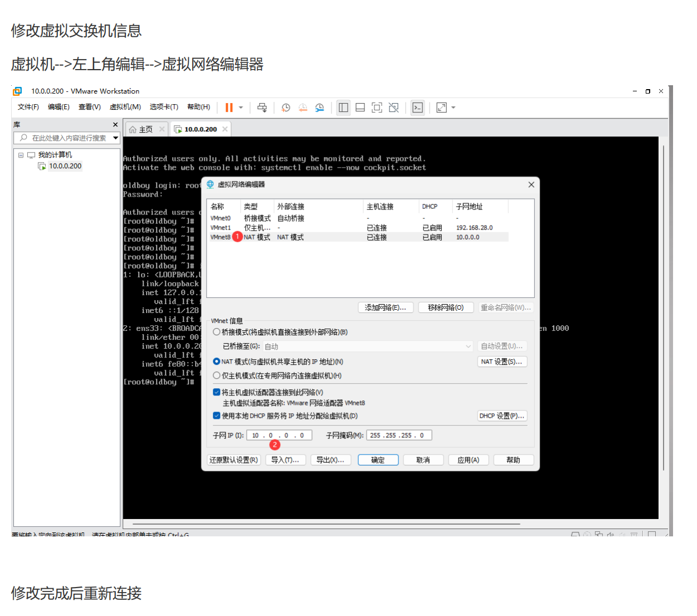Click the DHCP 设置(P)... button

(x=502, y=415)
